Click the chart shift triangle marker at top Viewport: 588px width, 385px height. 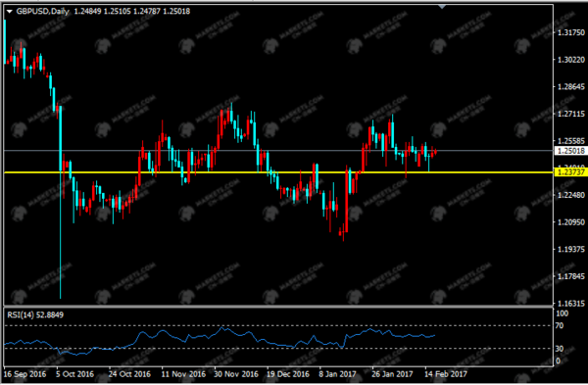[x=442, y=7]
